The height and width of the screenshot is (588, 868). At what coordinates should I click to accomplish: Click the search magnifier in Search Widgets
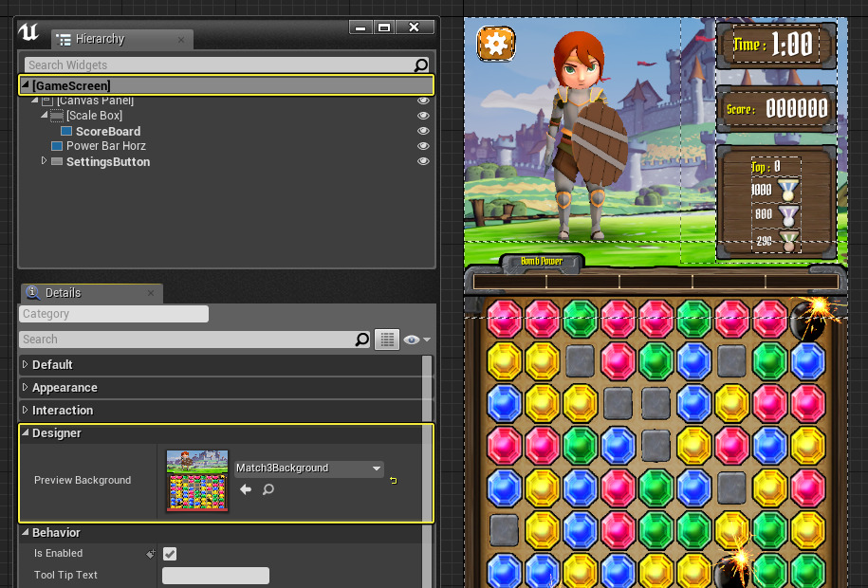coord(420,65)
